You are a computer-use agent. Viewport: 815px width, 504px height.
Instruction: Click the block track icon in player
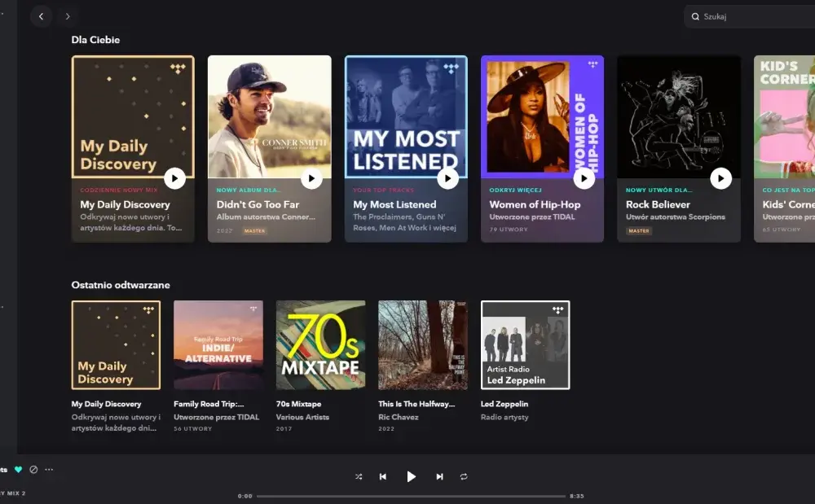[33, 470]
